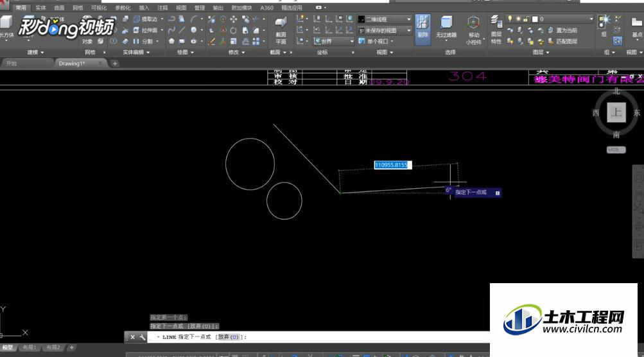Select the Rectangle draw tool
The image size is (644, 357).
[x=182, y=41]
